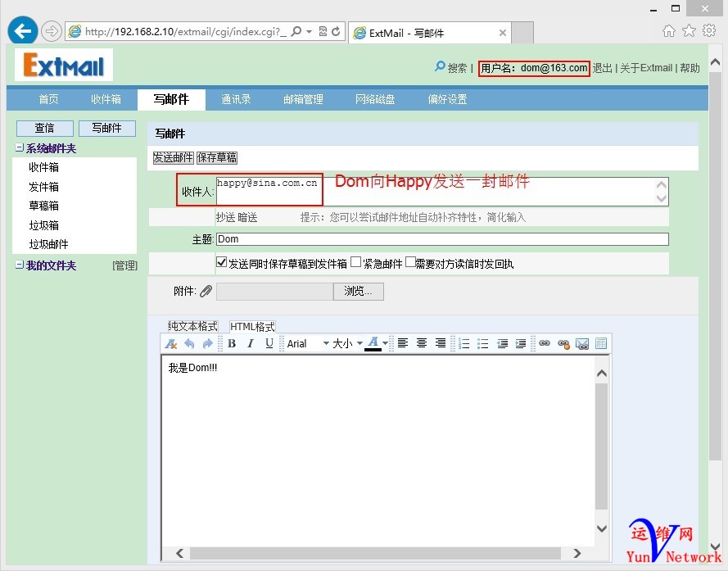The height and width of the screenshot is (571, 728).
Task: Check the 紧急邮件 checkbox
Action: [x=355, y=262]
